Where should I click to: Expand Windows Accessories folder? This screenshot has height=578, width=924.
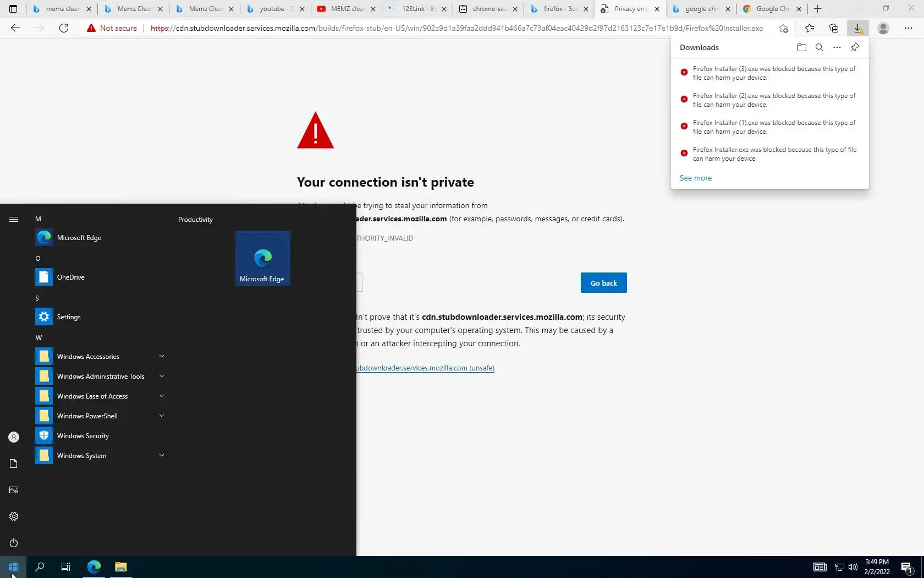[100, 357]
